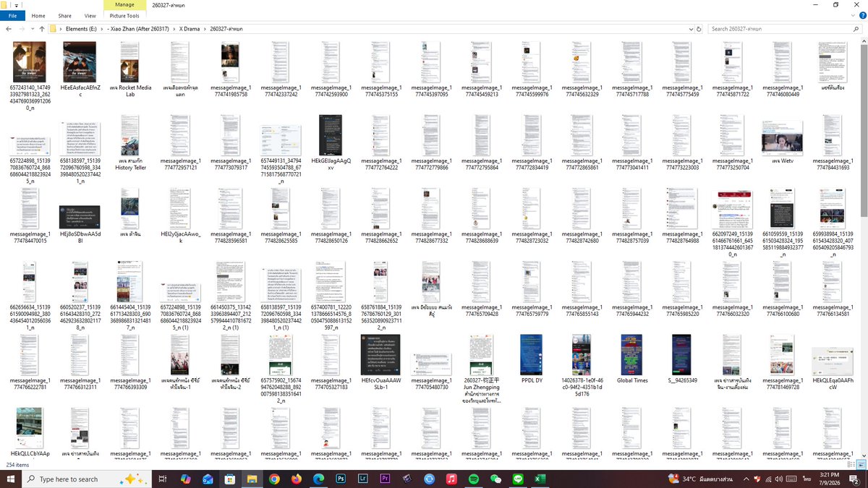Open WeChat from the taskbar
The width and height of the screenshot is (868, 488).
pyautogui.click(x=495, y=479)
